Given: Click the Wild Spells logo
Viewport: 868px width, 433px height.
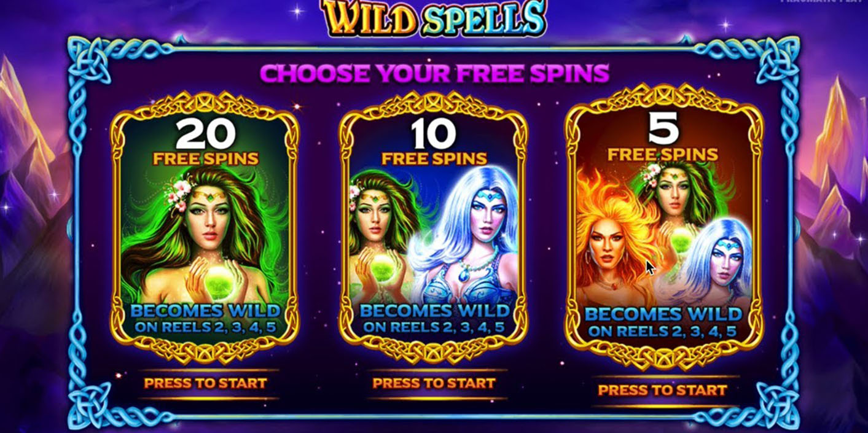Looking at the screenshot, I should click(433, 18).
